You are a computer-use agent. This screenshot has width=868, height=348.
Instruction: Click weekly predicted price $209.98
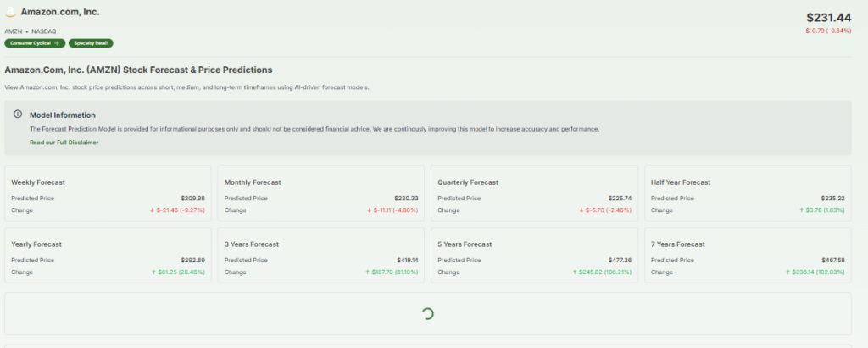click(192, 199)
